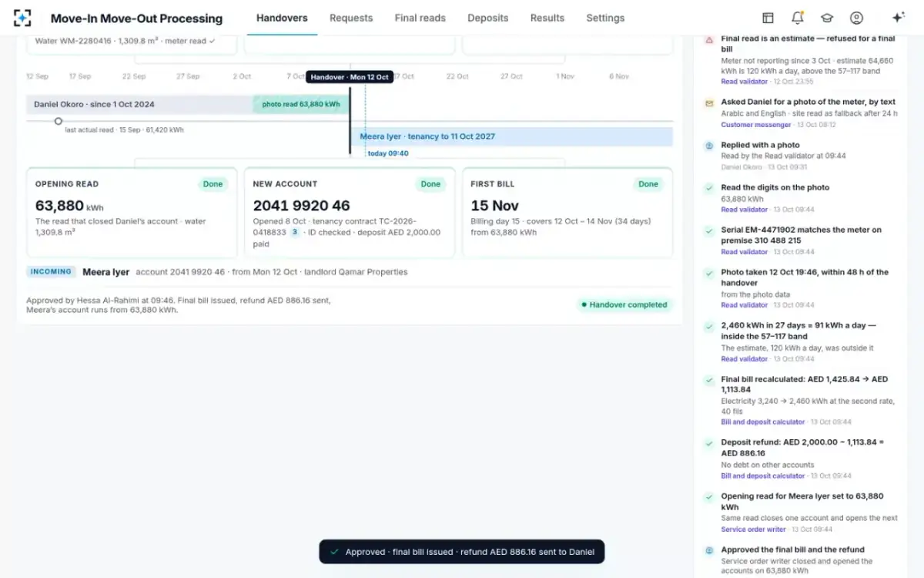Open the Deposits tab
Viewport: 924px width, 578px height.
(488, 18)
